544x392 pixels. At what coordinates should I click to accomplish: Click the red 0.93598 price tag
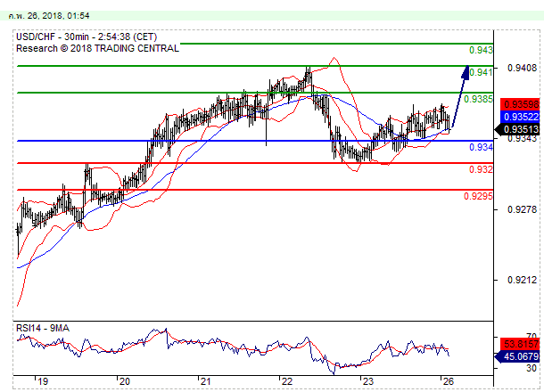tap(520, 104)
